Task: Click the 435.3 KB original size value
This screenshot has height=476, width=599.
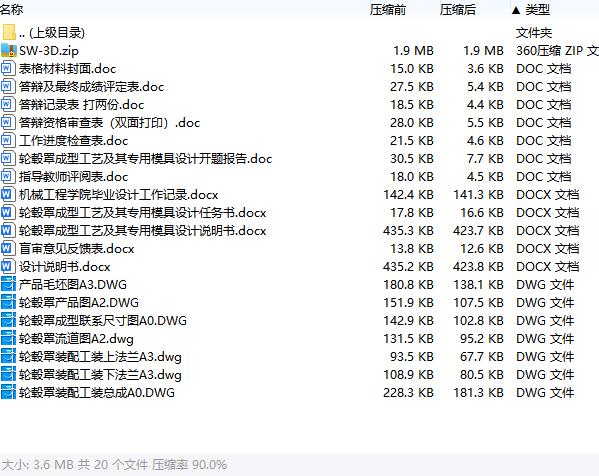Action: 408,230
